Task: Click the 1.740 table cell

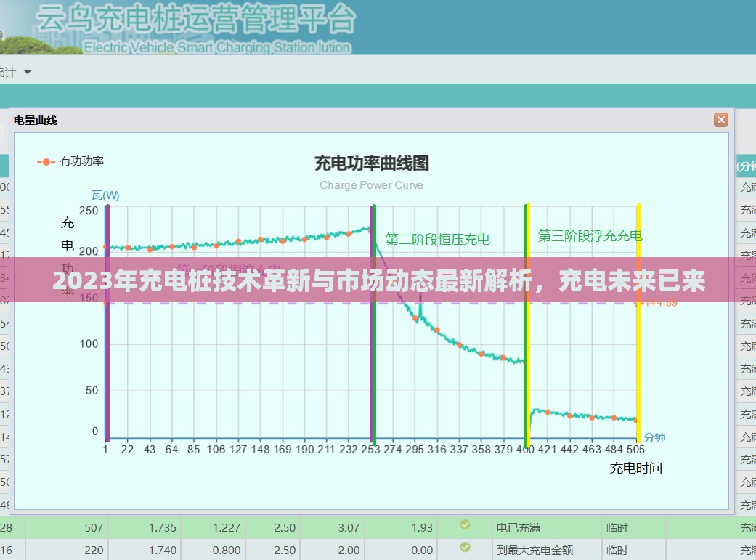Action: coord(163,551)
